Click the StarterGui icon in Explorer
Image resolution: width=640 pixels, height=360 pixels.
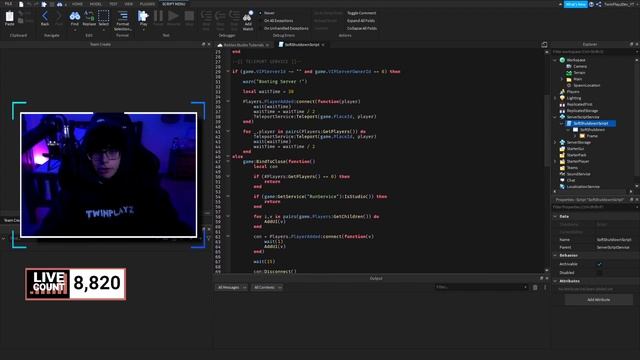click(x=562, y=149)
